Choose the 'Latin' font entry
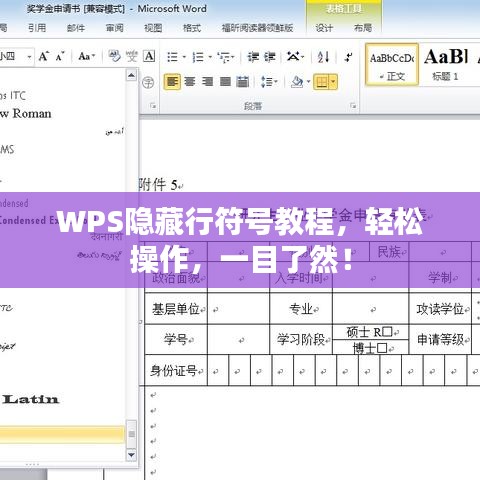Screen dimensions: 480x480 tap(31, 399)
